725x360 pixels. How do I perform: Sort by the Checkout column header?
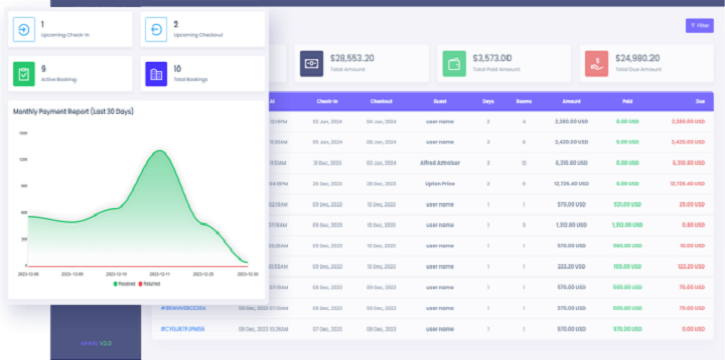pos(381,101)
